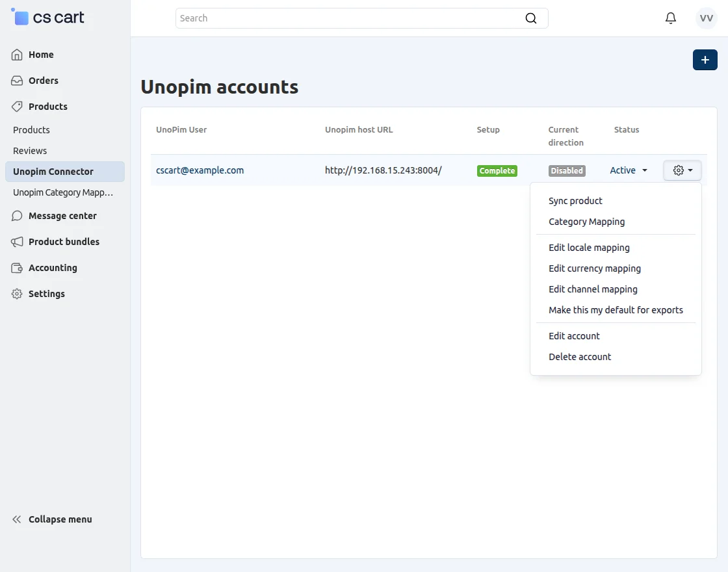
Task: Open cscart@example.com account link
Action: click(x=200, y=170)
